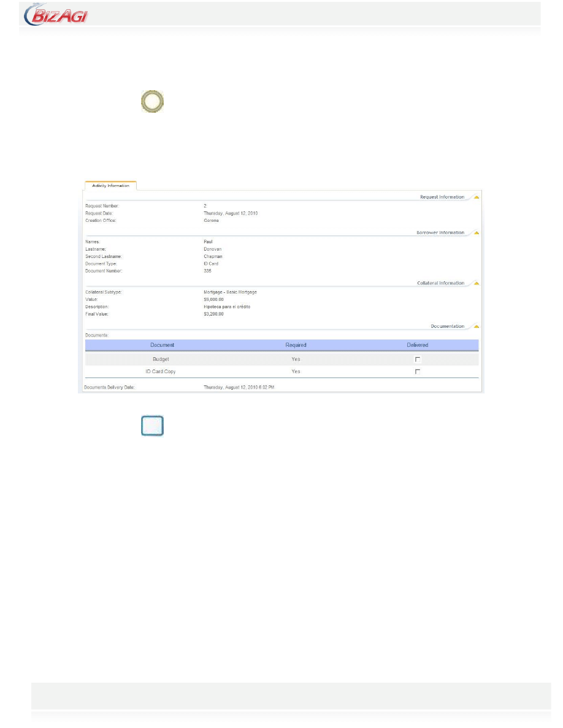This screenshot has height=728, width=563.
Task: Select the ID Card Copy row name
Action: [162, 371]
